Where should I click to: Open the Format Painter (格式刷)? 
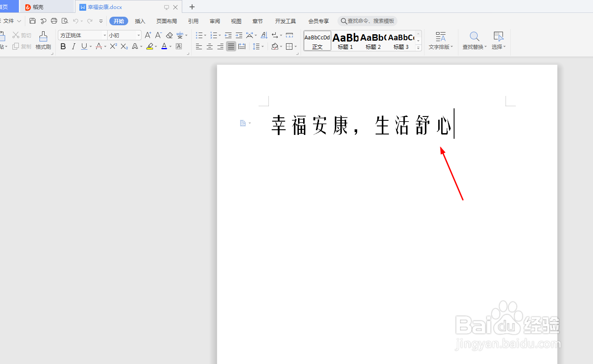43,41
